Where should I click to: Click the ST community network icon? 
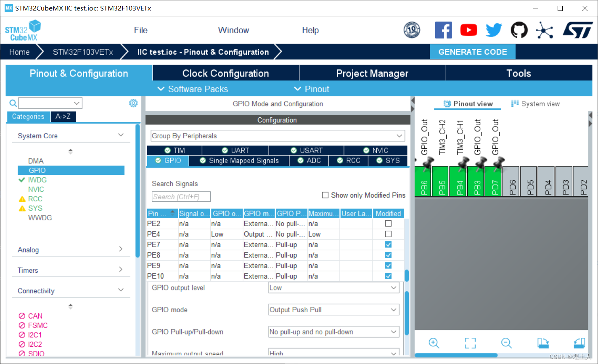tap(544, 30)
